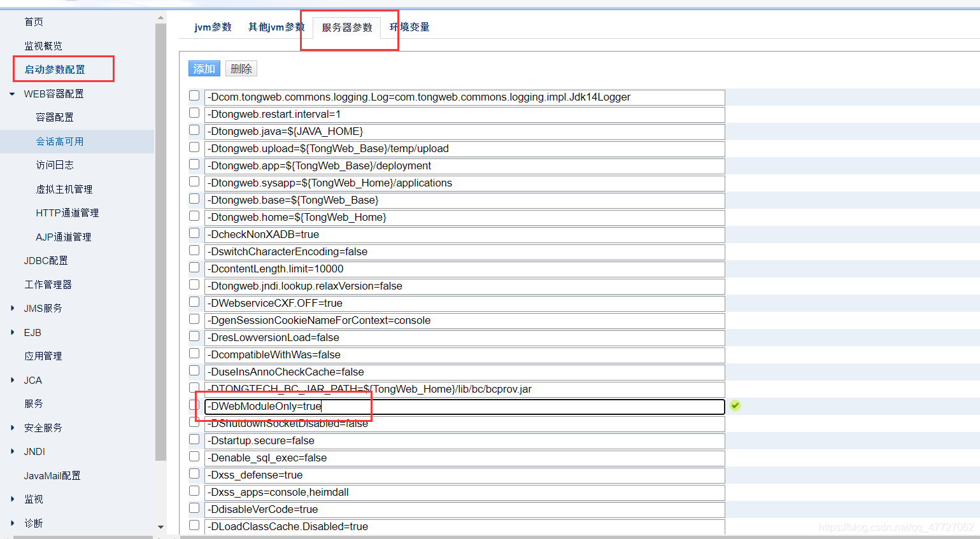Open 工作管理器 in sidebar
Image resolution: width=980 pixels, height=539 pixels.
pos(48,284)
